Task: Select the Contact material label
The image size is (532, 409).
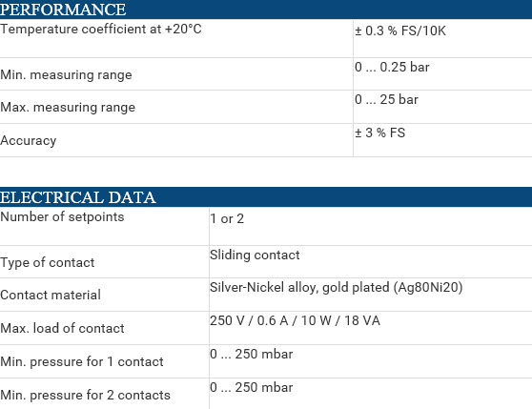Action: click(x=51, y=295)
